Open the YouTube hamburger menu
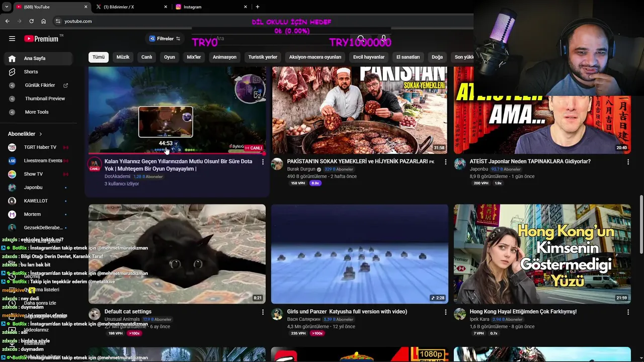Viewport: 644px width, 362px height. pyautogui.click(x=12, y=39)
